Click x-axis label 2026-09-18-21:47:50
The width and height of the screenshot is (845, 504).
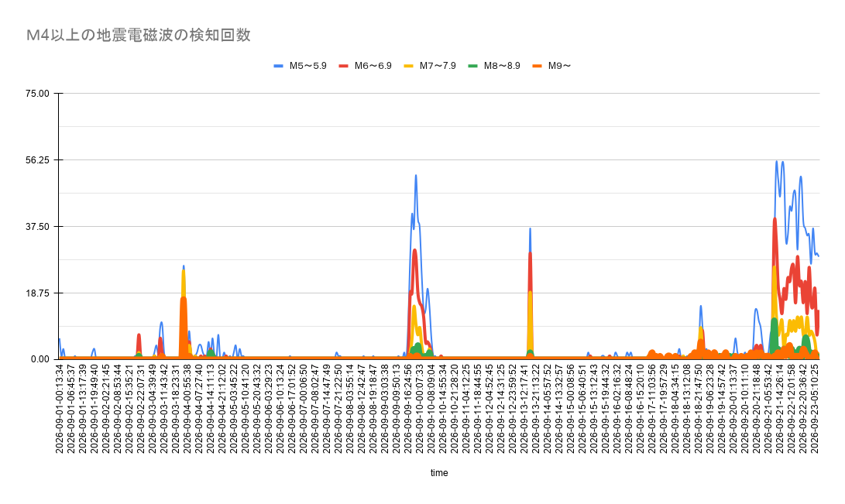click(x=698, y=409)
